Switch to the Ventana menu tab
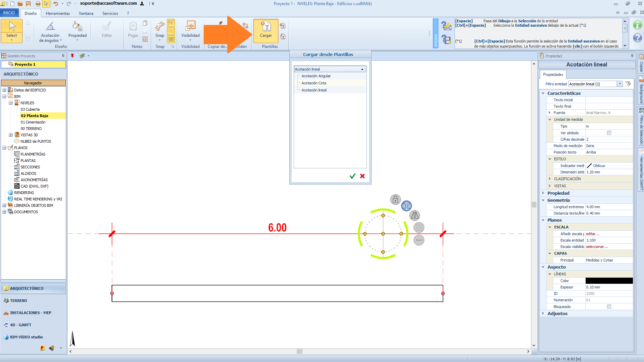The image size is (644, 362). [86, 13]
